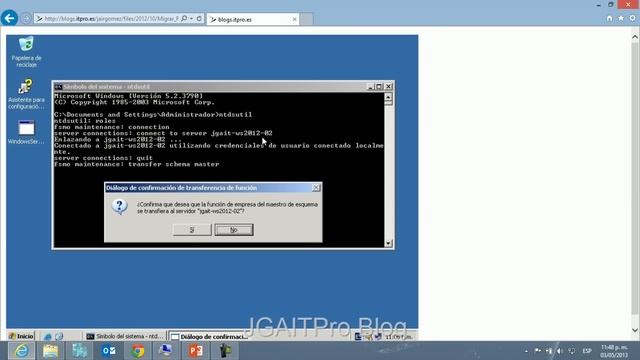
Task: Click the ESP language indicator
Action: tap(587, 351)
